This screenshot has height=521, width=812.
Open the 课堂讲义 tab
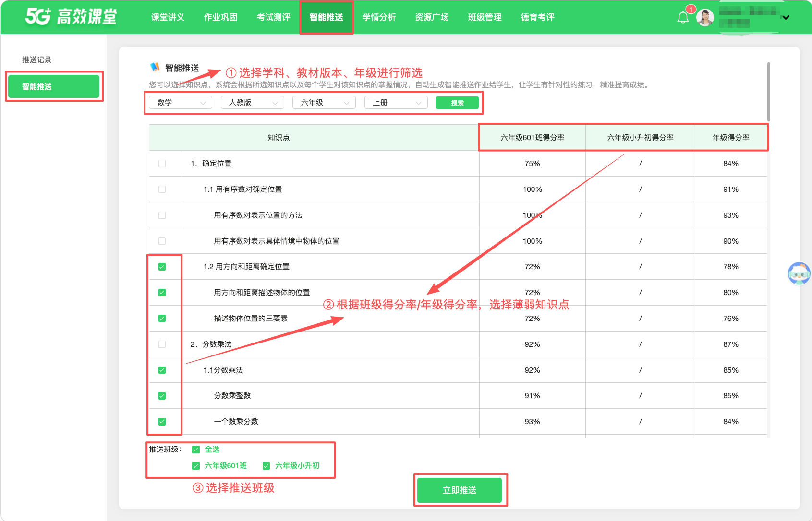(168, 17)
